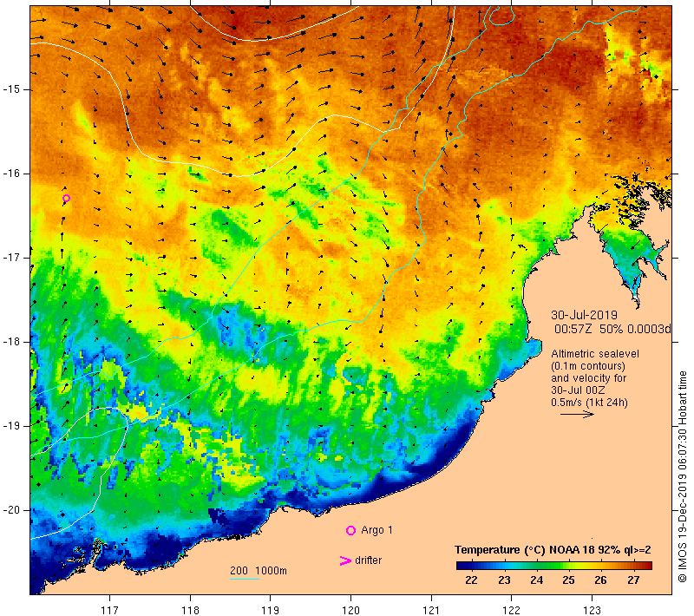The image size is (694, 616).
Task: Click the latitude label '-19'
Action: (x=11, y=426)
